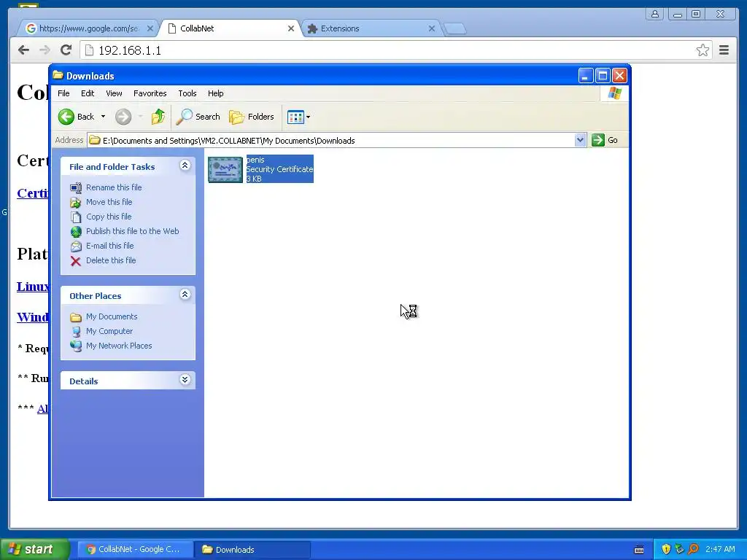Click the Security Certificate file name text
The height and width of the screenshot is (560, 747).
click(x=255, y=160)
